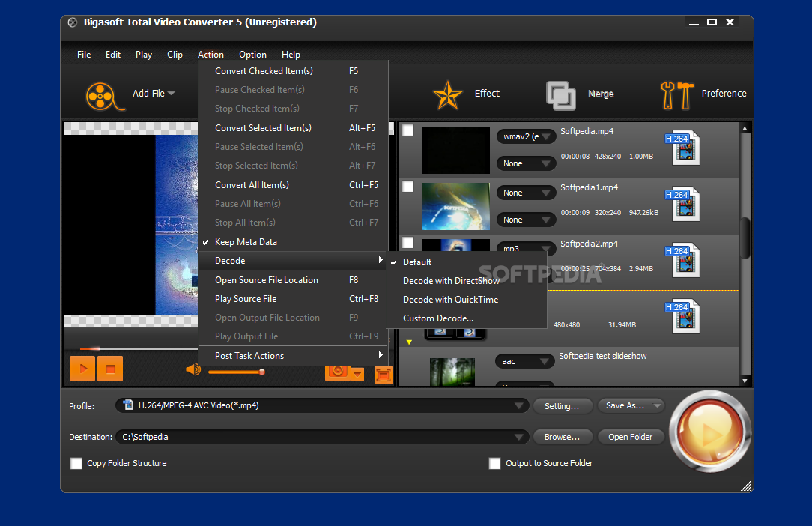
Task: Open the Help menu
Action: point(291,55)
